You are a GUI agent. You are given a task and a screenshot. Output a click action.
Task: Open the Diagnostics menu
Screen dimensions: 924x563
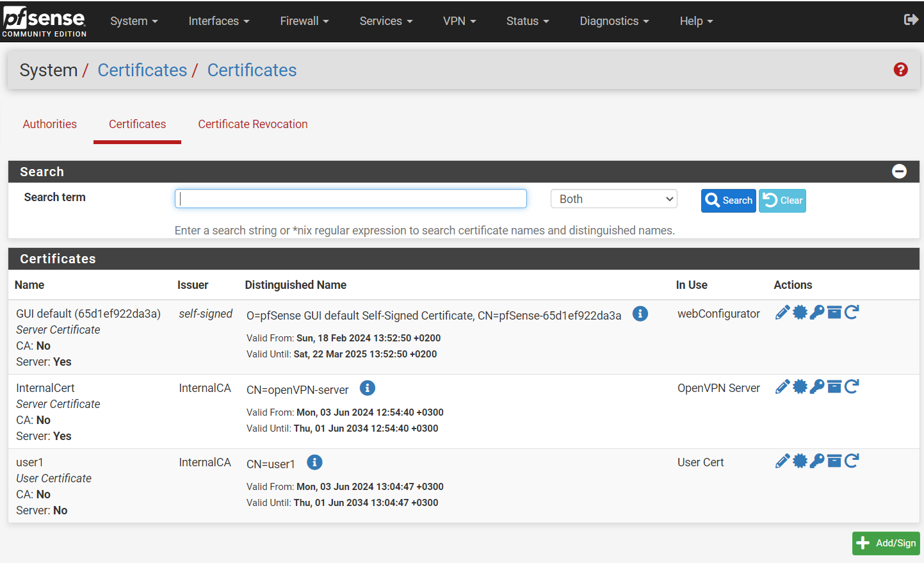[x=614, y=21]
